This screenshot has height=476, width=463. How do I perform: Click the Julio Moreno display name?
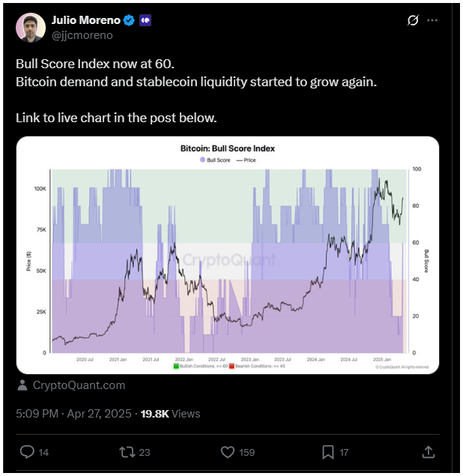point(86,20)
